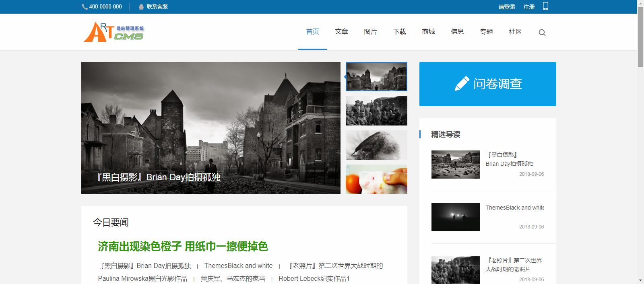Image resolution: width=644 pixels, height=284 pixels.
Task: Open the 图片 navigation item
Action: (371, 31)
